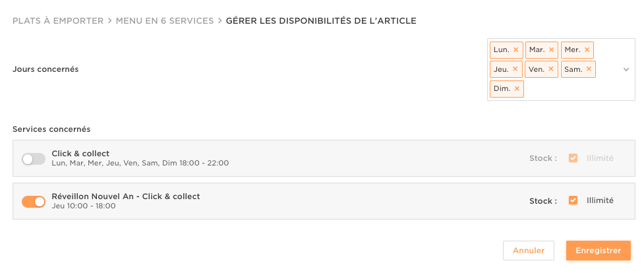Image resolution: width=644 pixels, height=271 pixels.
Task: Uncheck Illimité stock for Réveillon Nouvel An
Action: 573,200
